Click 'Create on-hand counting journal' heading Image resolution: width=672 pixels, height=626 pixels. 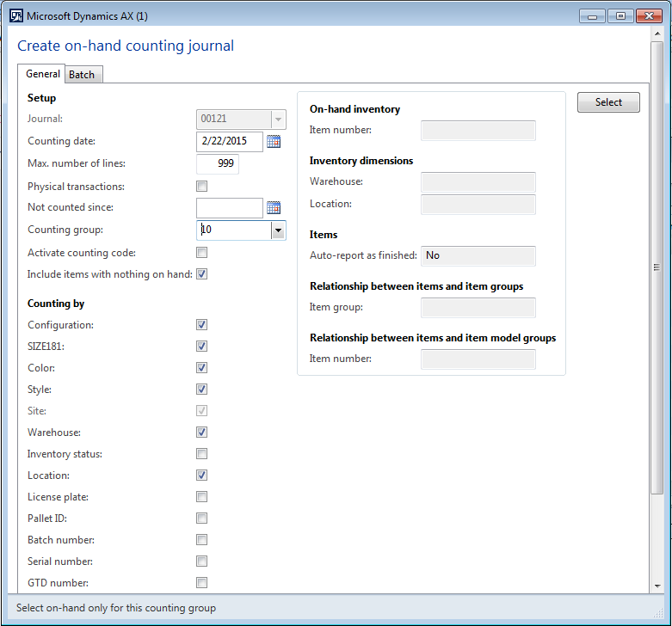coord(126,46)
